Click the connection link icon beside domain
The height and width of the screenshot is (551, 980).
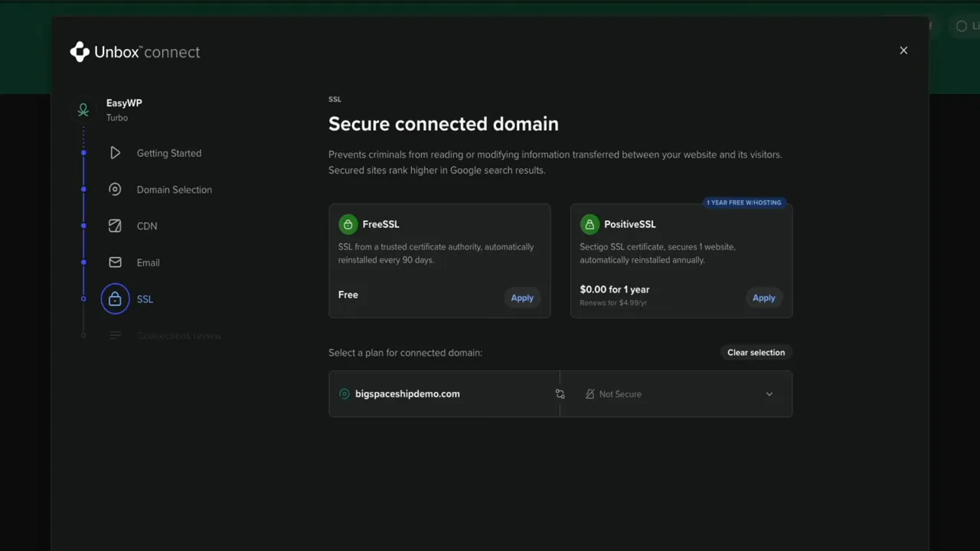(560, 394)
